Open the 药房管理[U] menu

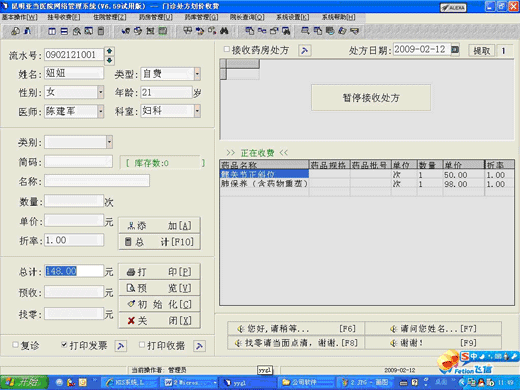coord(156,17)
